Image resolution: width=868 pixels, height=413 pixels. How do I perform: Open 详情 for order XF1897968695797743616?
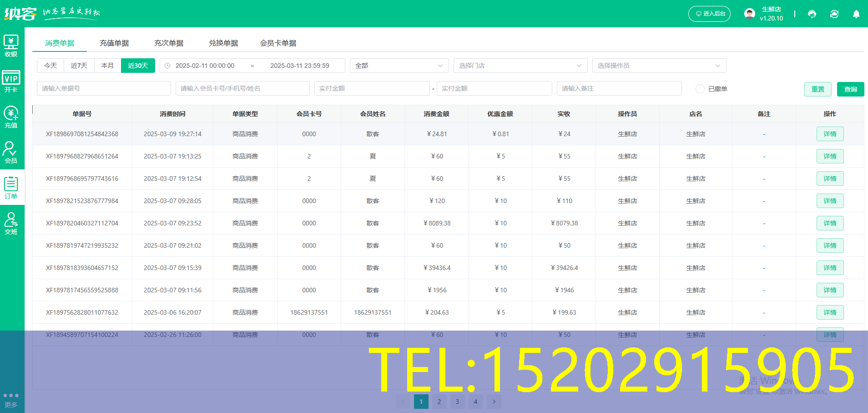pos(830,178)
